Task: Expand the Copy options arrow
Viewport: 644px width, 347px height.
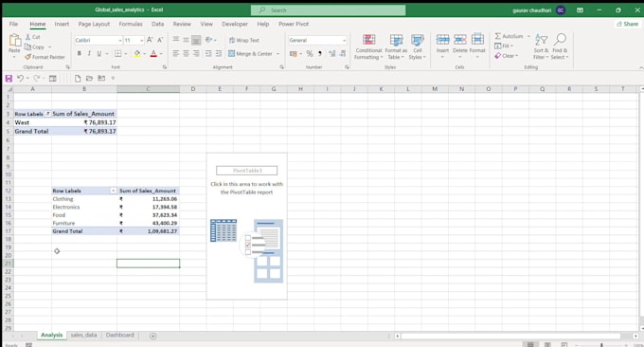Action: pyautogui.click(x=49, y=46)
